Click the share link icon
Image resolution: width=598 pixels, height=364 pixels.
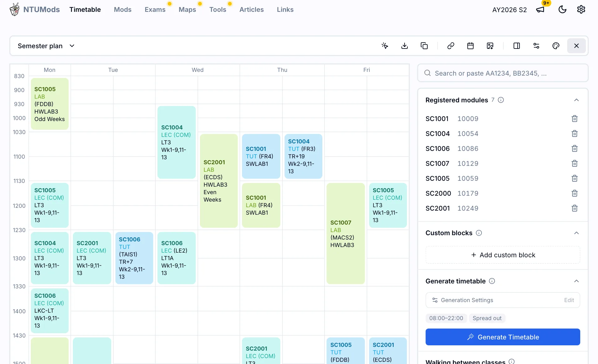pos(451,46)
